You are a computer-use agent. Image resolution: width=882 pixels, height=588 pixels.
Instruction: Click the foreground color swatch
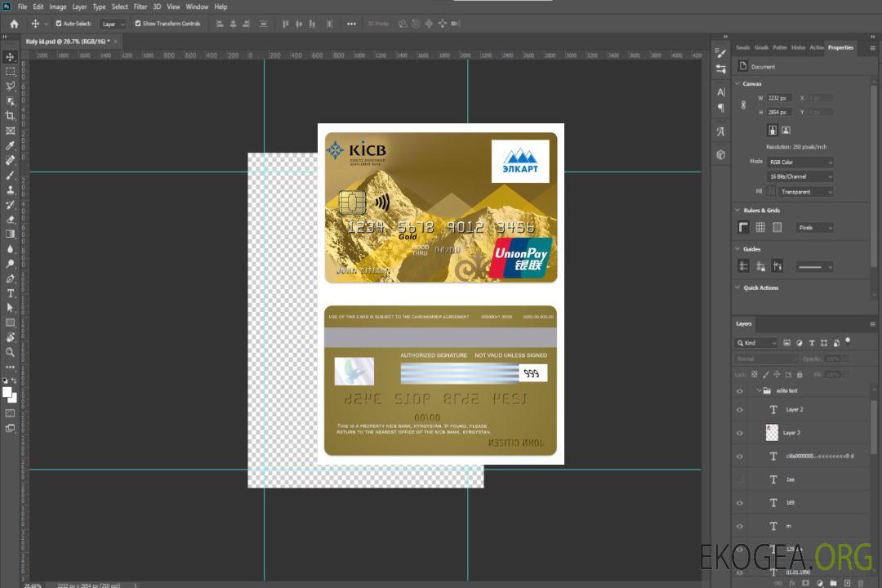coord(7,393)
